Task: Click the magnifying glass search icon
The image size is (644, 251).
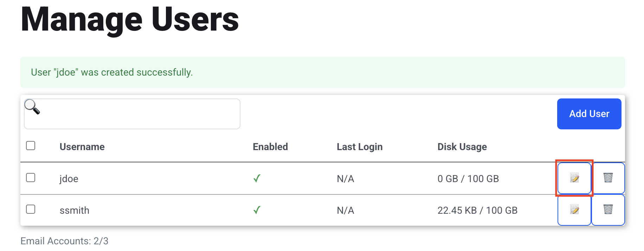Action: (x=32, y=107)
